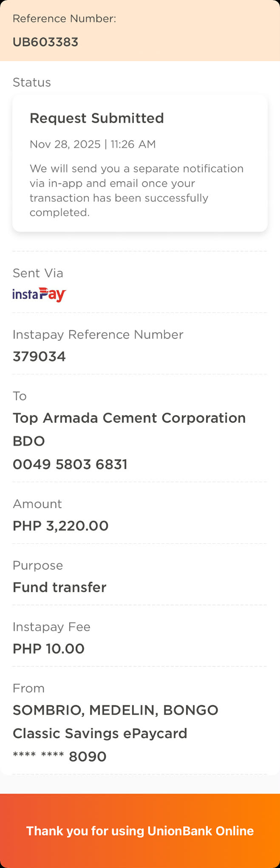
Task: Click the BDO bank name
Action: 28,441
